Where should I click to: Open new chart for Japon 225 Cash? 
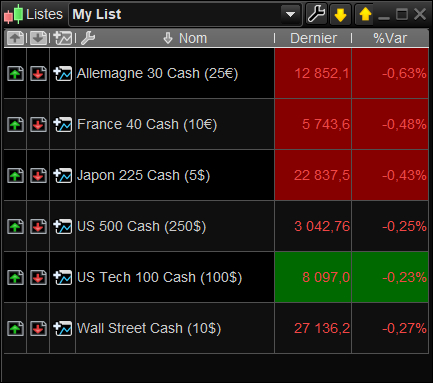pyautogui.click(x=63, y=176)
